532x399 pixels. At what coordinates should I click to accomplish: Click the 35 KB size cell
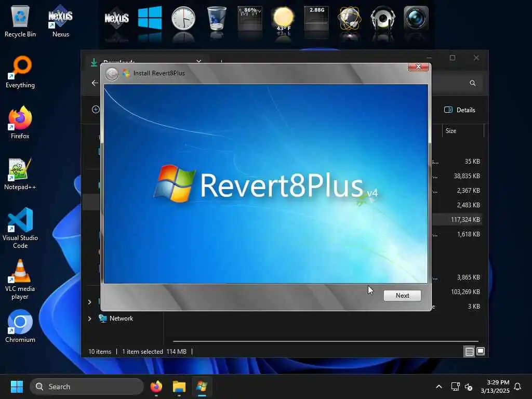[x=472, y=162]
